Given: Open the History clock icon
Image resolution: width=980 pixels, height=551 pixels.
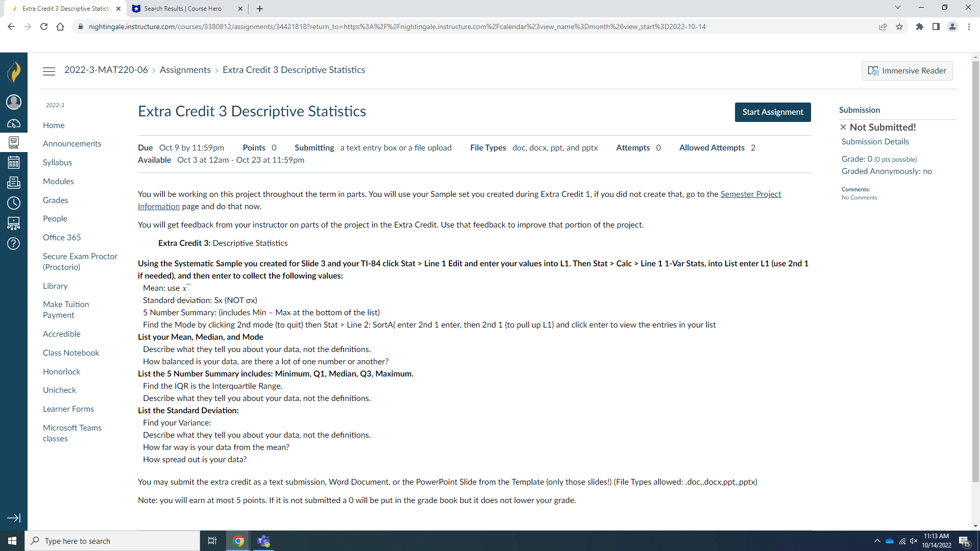Looking at the screenshot, I should [14, 203].
